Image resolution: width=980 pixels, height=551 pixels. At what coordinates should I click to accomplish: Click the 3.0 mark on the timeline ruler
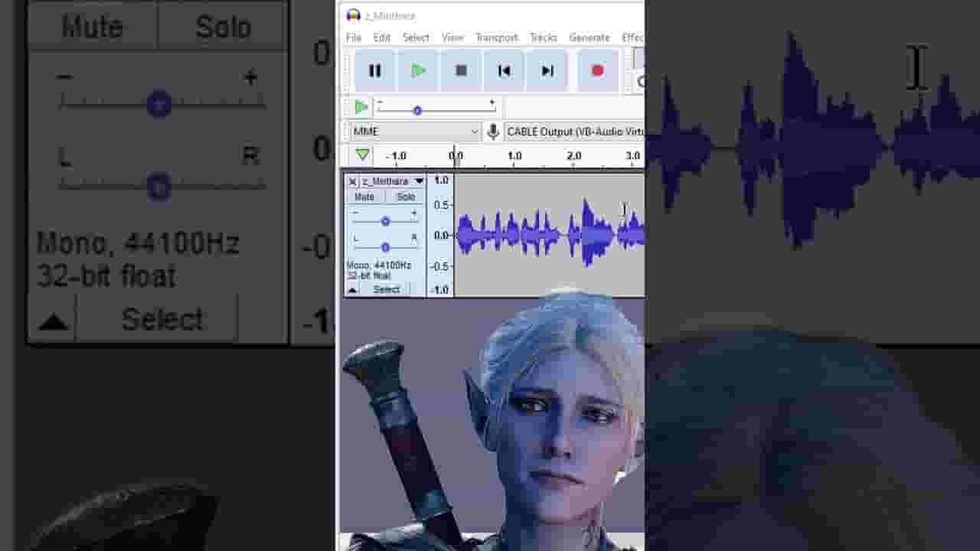click(632, 156)
